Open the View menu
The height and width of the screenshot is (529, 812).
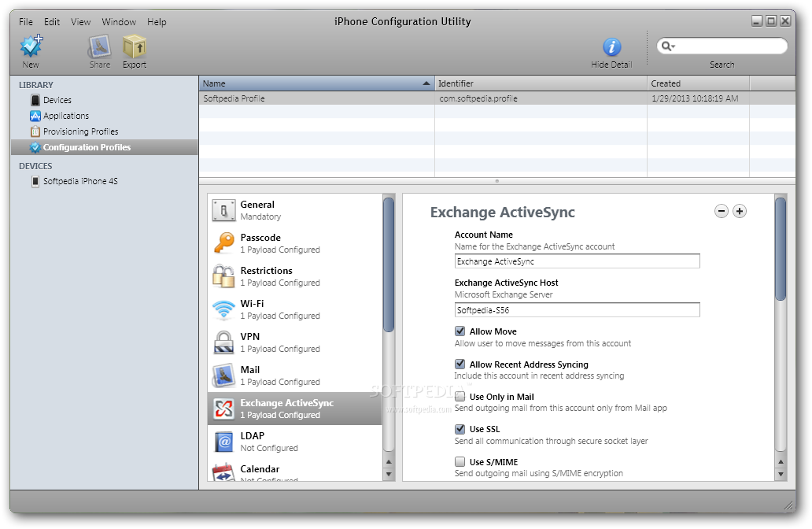81,22
